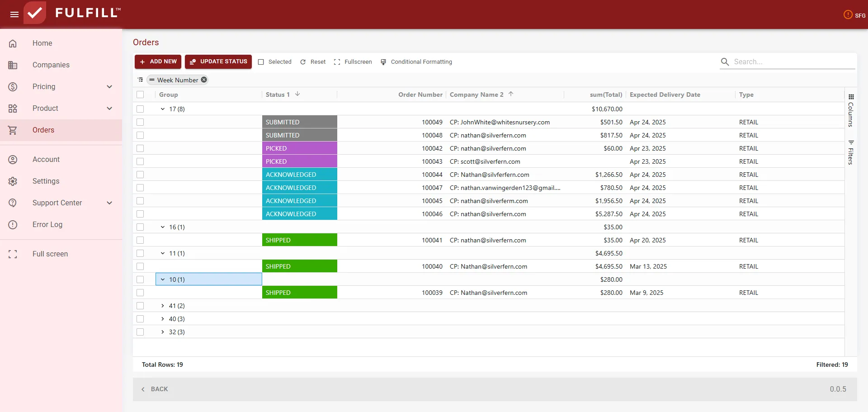Open the hamburger navigation menu
Viewport: 868px width, 412px height.
(14, 14)
